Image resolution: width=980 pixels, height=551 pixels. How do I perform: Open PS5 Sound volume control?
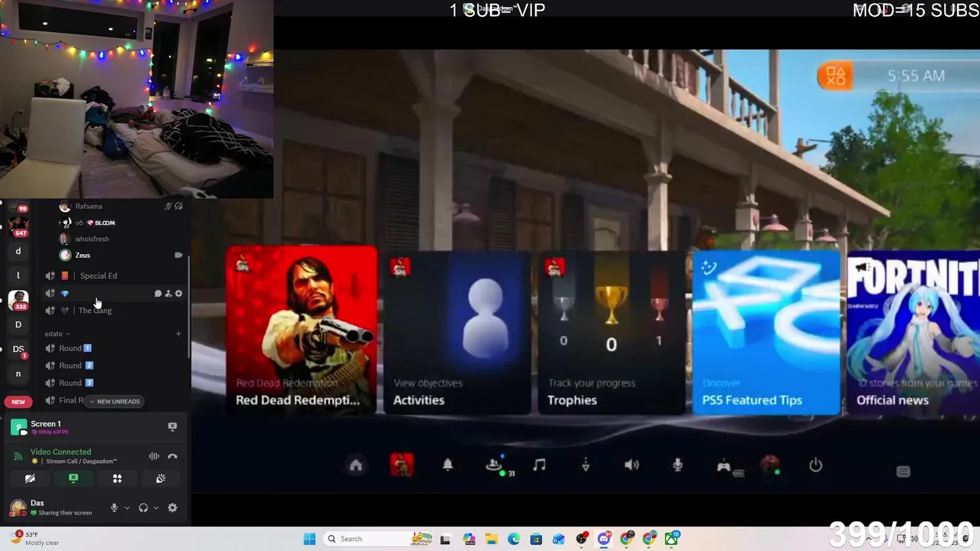[x=632, y=465]
